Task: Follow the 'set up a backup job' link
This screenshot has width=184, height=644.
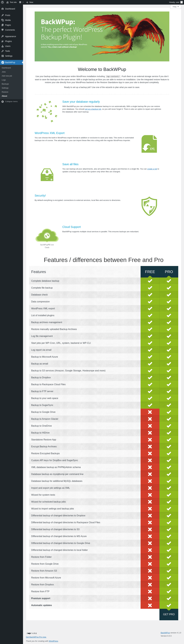Action: 93,109
